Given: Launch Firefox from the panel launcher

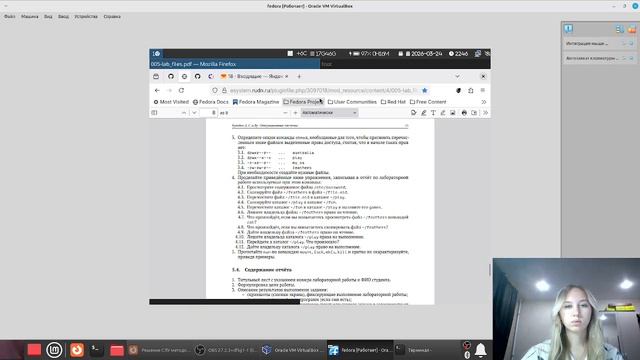Looking at the screenshot, I should (x=77, y=350).
